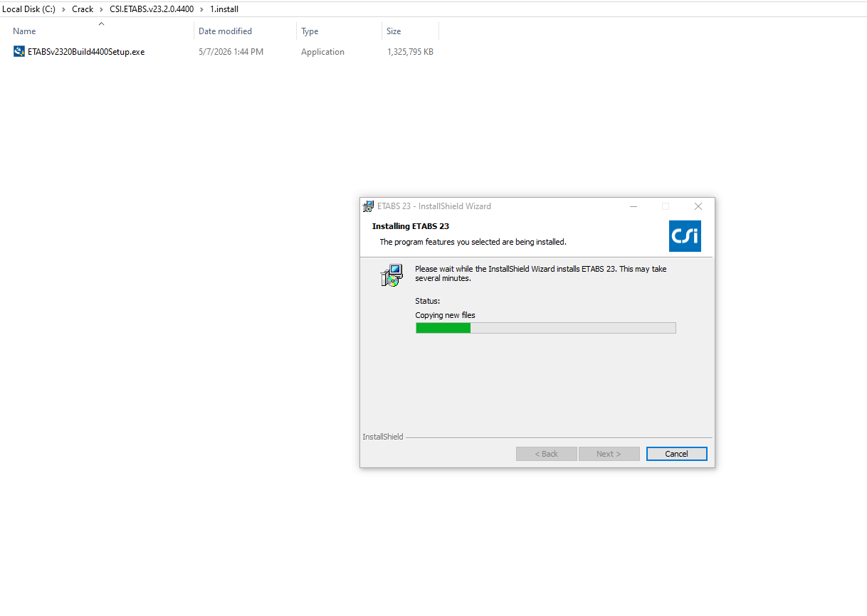Click the InstallShield label at wizard bottom
The image size is (867, 616).
tap(383, 437)
